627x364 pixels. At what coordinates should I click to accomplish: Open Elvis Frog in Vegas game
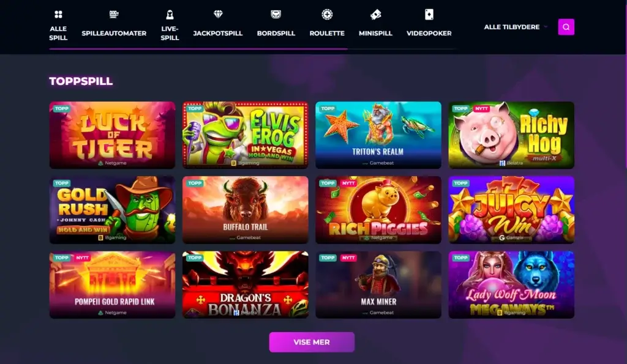(246, 135)
